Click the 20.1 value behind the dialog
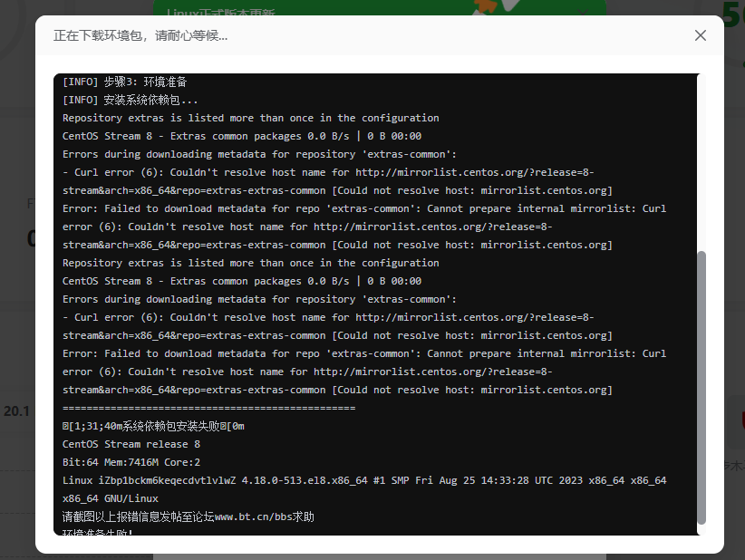Image resolution: width=745 pixels, height=560 pixels. coord(16,410)
